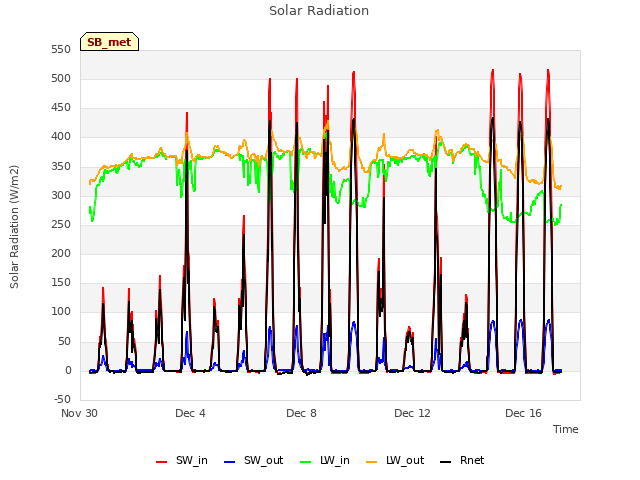Image resolution: width=640 pixels, height=480 pixels.
Task: Click the black Rnet legend marker
Action: [445, 462]
